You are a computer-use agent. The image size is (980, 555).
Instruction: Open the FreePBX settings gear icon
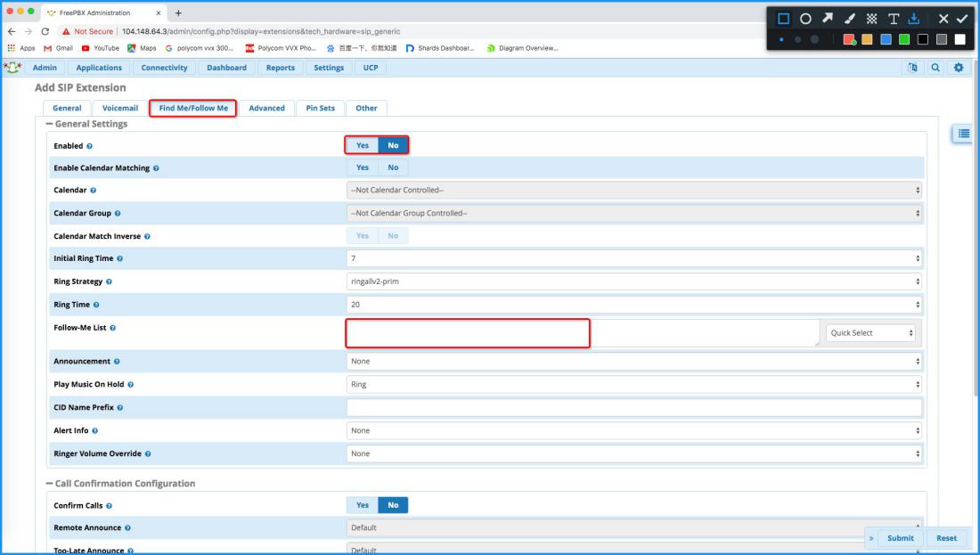pyautogui.click(x=959, y=68)
